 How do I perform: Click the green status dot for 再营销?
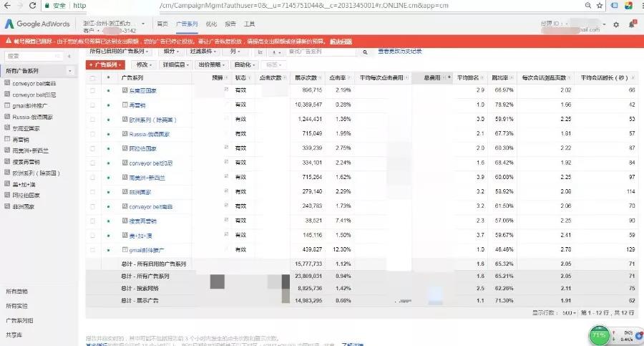(109, 105)
